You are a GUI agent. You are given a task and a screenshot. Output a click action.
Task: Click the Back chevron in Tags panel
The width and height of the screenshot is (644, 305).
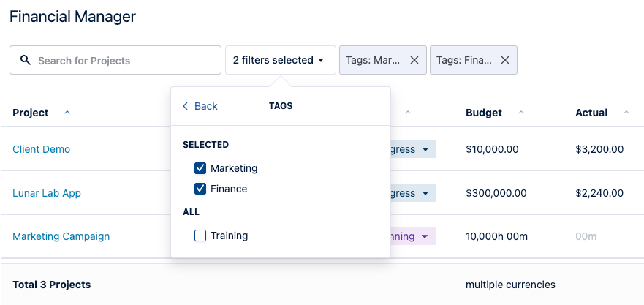(x=186, y=106)
